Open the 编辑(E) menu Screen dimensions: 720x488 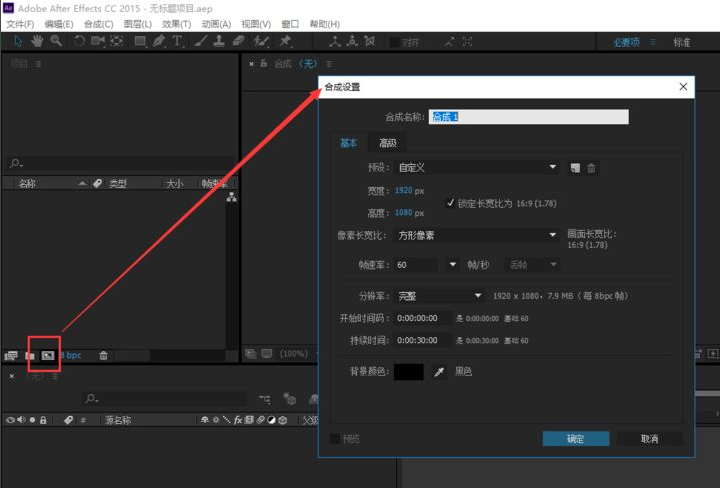point(59,24)
